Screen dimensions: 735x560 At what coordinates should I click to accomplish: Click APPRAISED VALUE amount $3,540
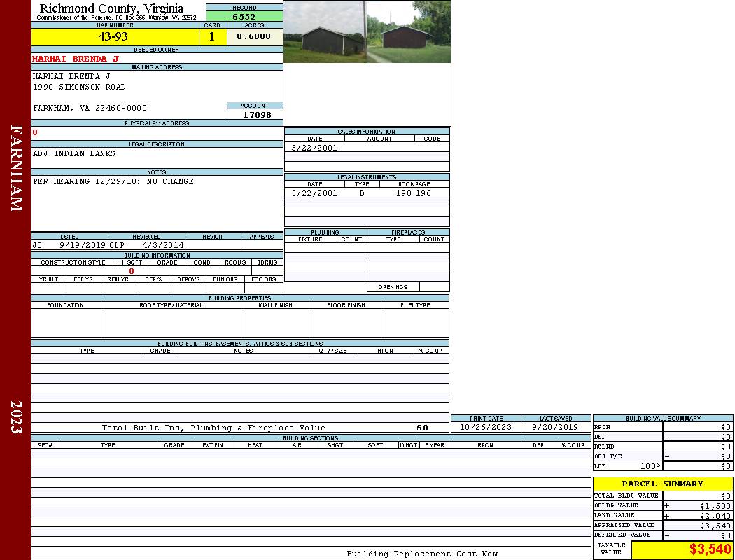[x=715, y=526]
